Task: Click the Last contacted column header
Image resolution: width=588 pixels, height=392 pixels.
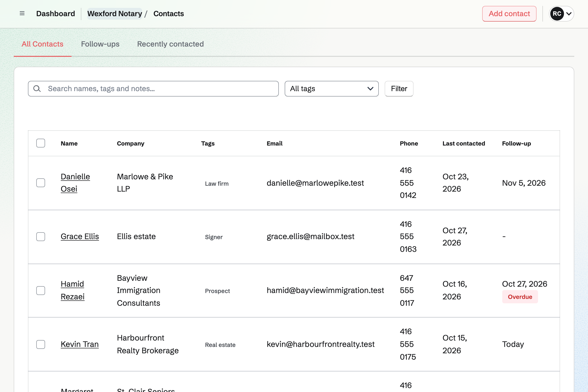Action: click(464, 143)
